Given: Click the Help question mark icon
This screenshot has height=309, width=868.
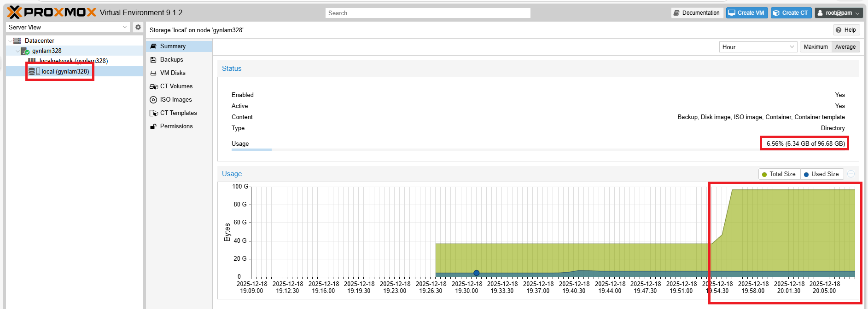Looking at the screenshot, I should pyautogui.click(x=839, y=30).
